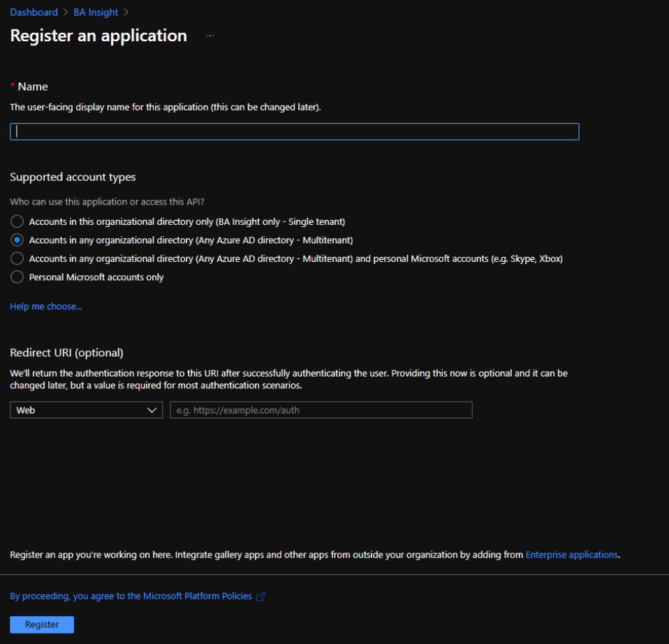The height and width of the screenshot is (644, 669).
Task: Select single tenant organizational directory only
Action: (x=17, y=221)
